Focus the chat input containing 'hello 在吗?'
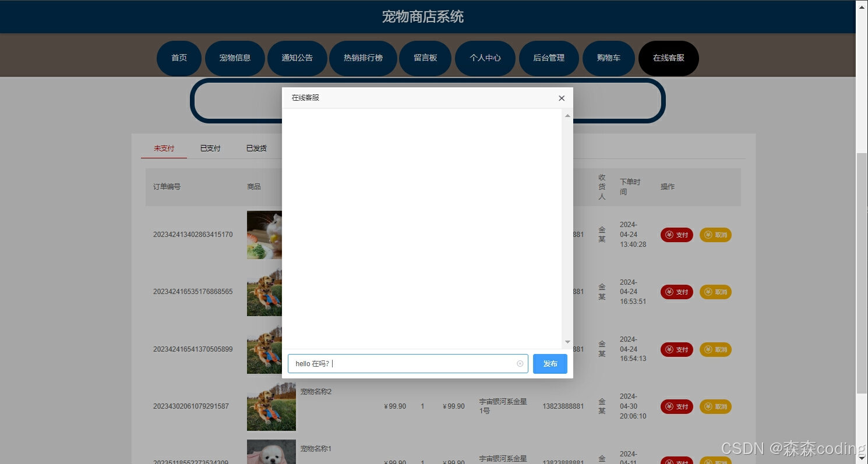This screenshot has height=464, width=868. point(408,364)
